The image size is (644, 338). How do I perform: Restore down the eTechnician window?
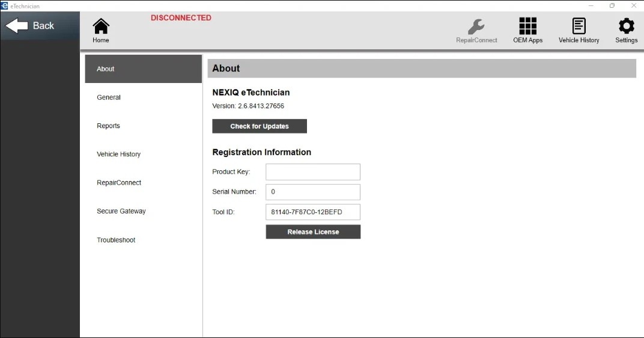tap(612, 5)
